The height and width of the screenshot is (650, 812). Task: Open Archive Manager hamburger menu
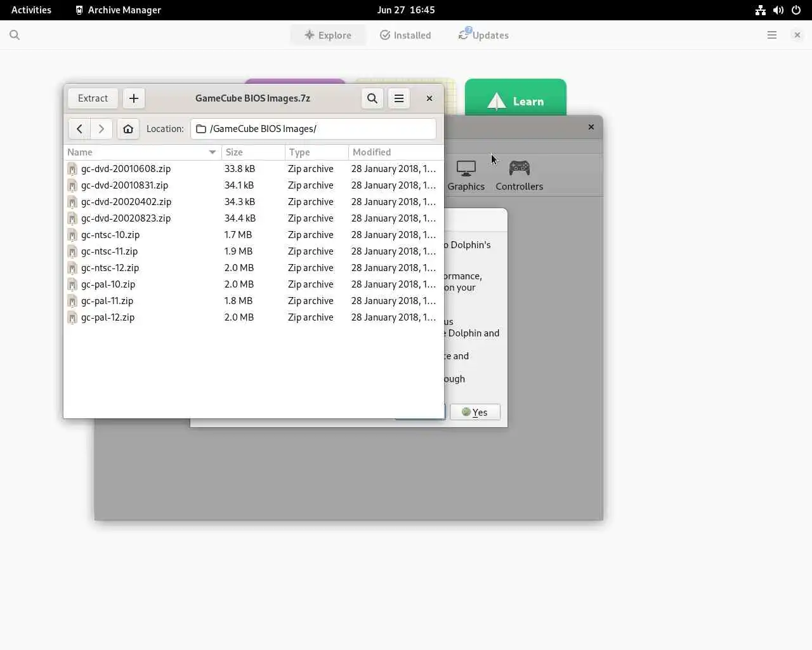(x=399, y=98)
